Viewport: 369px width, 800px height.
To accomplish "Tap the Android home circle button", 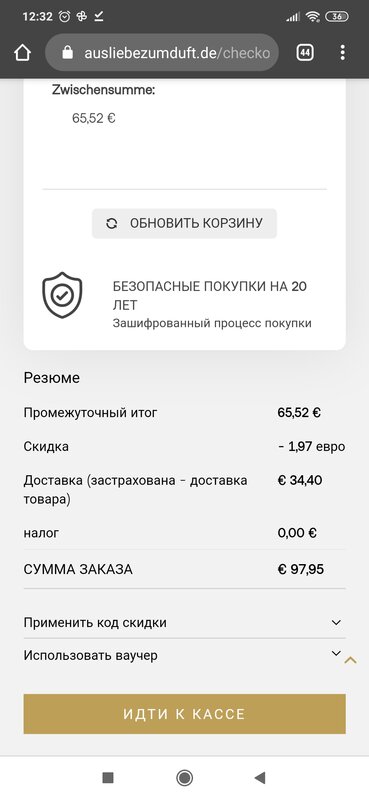I will (184, 778).
